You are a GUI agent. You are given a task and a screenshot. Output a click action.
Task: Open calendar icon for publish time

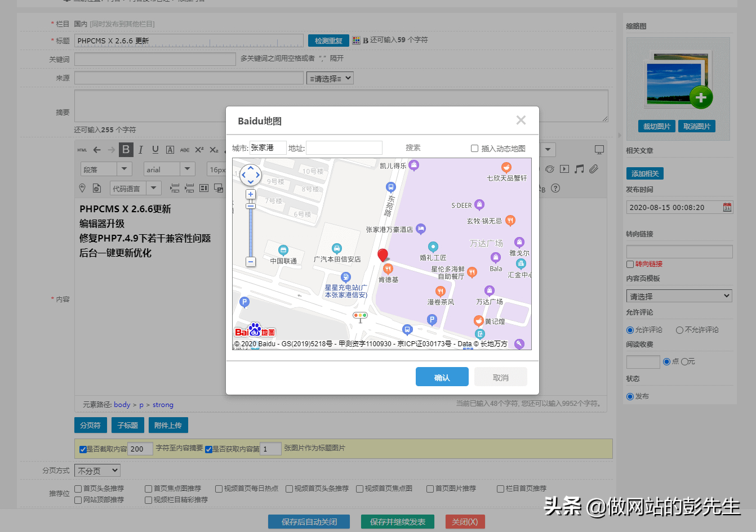tap(727, 207)
